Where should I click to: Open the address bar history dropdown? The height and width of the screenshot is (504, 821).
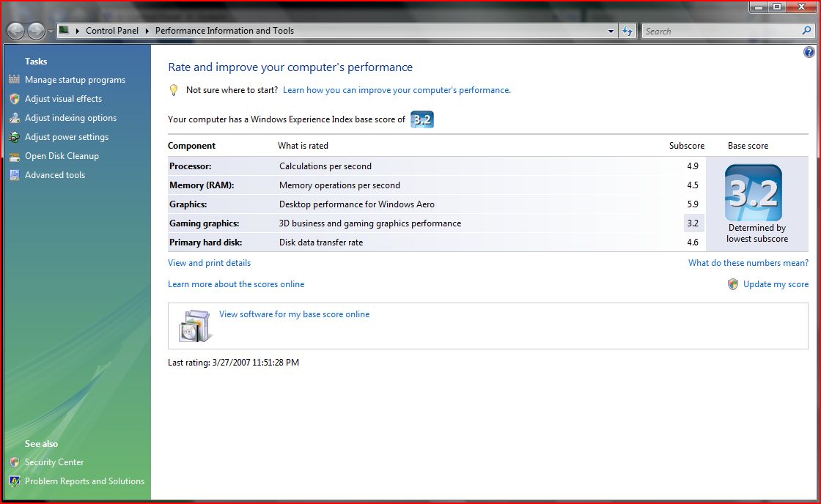tap(611, 31)
